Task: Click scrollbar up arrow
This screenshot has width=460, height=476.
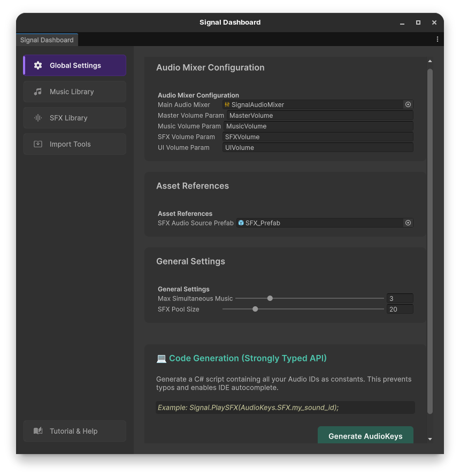Action: [x=430, y=61]
